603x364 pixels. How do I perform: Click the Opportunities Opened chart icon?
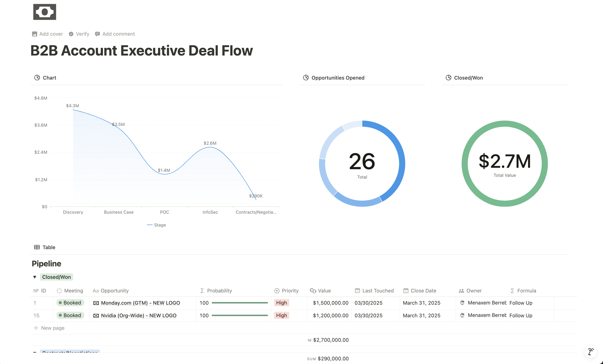coord(306,78)
